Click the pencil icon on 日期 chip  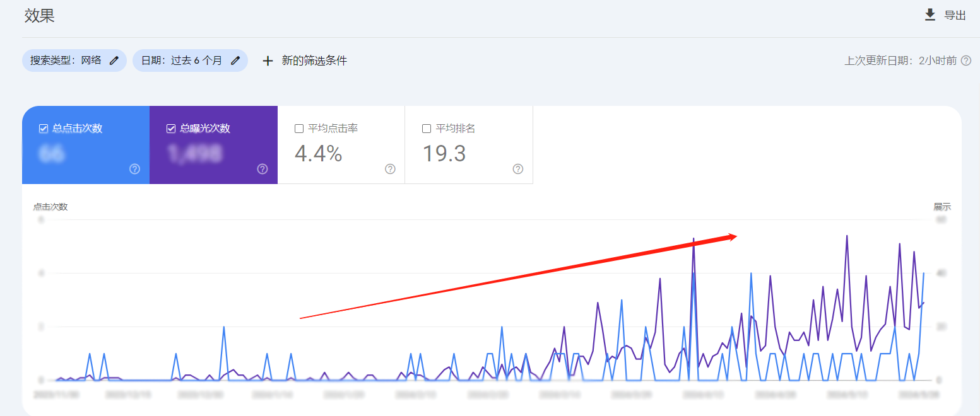(235, 61)
